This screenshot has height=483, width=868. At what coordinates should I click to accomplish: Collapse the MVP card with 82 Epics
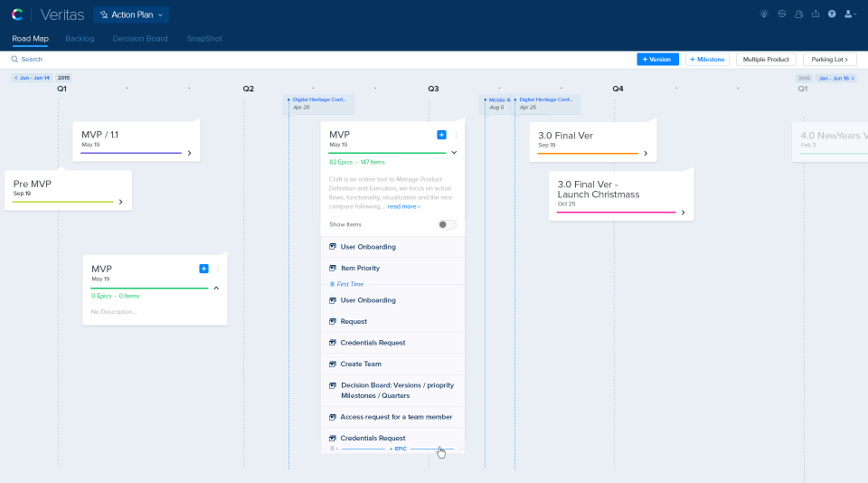click(x=454, y=153)
